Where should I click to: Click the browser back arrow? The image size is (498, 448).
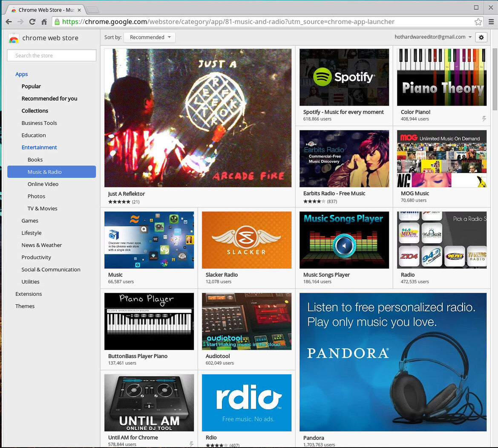click(x=9, y=22)
